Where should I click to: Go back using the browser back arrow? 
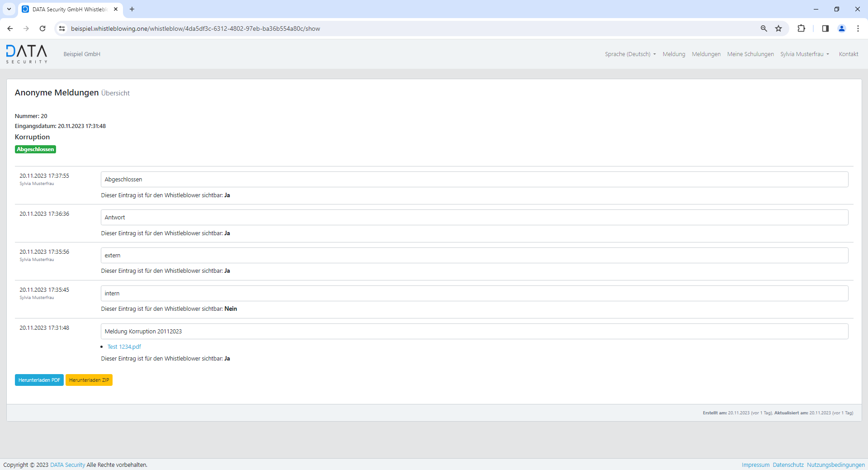click(x=10, y=28)
